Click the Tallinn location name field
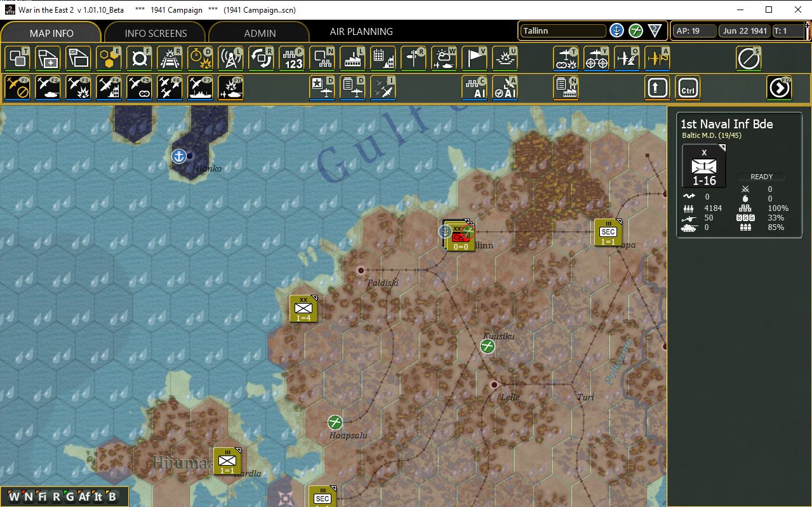The height and width of the screenshot is (507, 812). click(x=563, y=30)
